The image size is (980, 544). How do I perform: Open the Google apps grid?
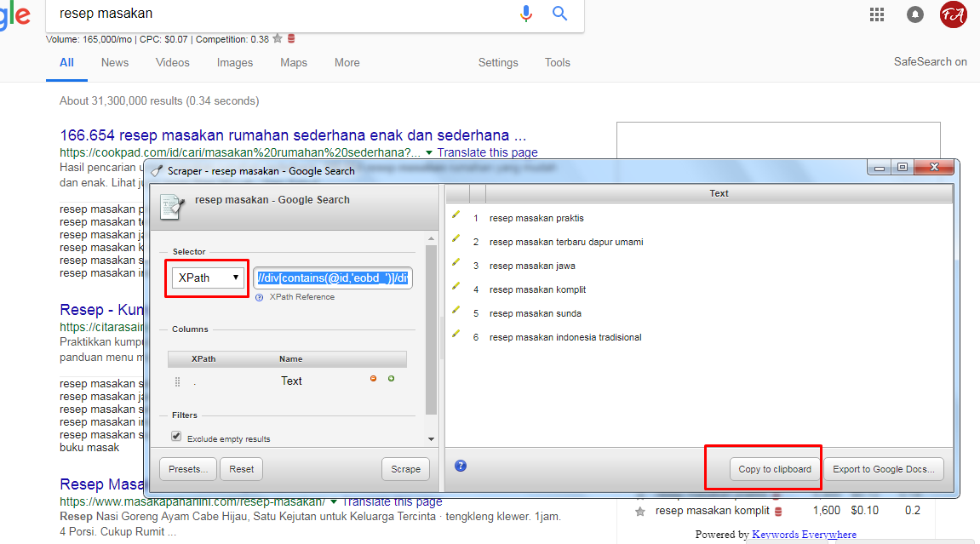pyautogui.click(x=877, y=14)
